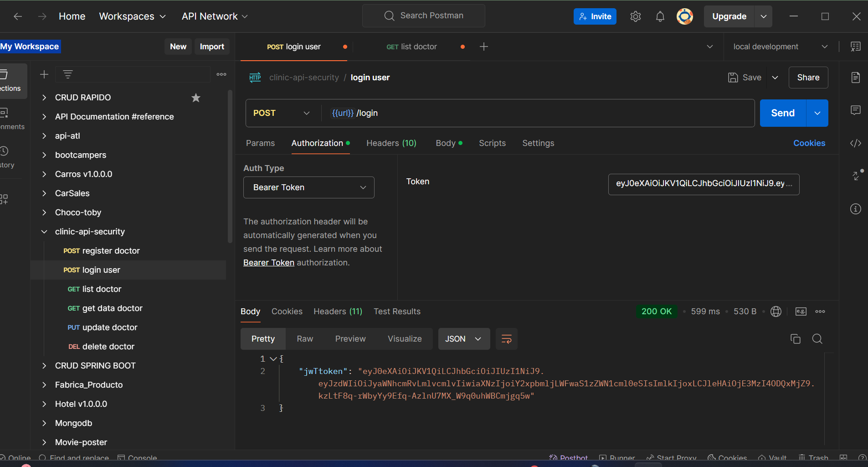Screen dimensions: 868x467
Task: Star the CRUD RAPIDO collection
Action: click(196, 98)
